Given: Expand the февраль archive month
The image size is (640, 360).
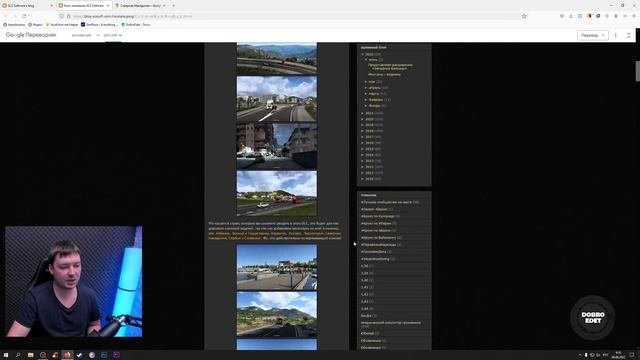Looking at the screenshot, I should 366,100.
